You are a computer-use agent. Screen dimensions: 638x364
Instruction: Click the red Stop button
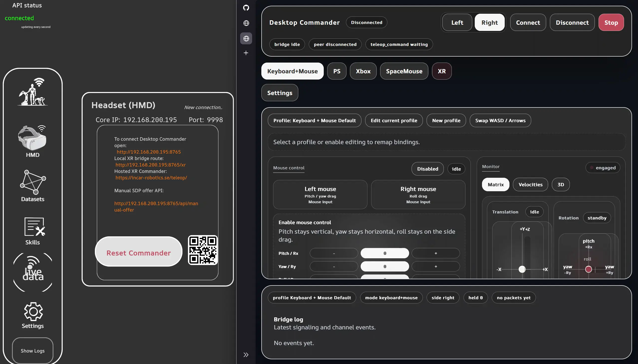[x=611, y=22]
